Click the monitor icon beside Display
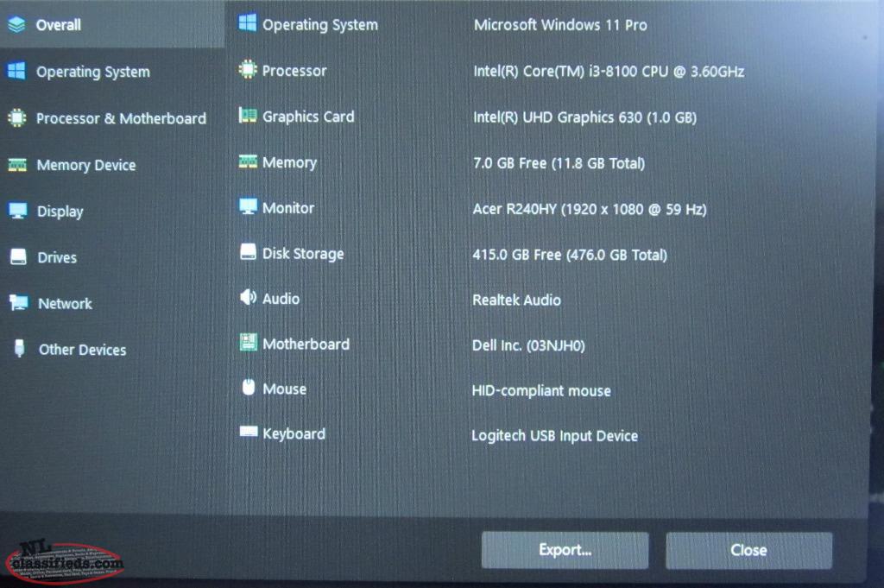Viewport: 884px width, 588px height. 18,211
